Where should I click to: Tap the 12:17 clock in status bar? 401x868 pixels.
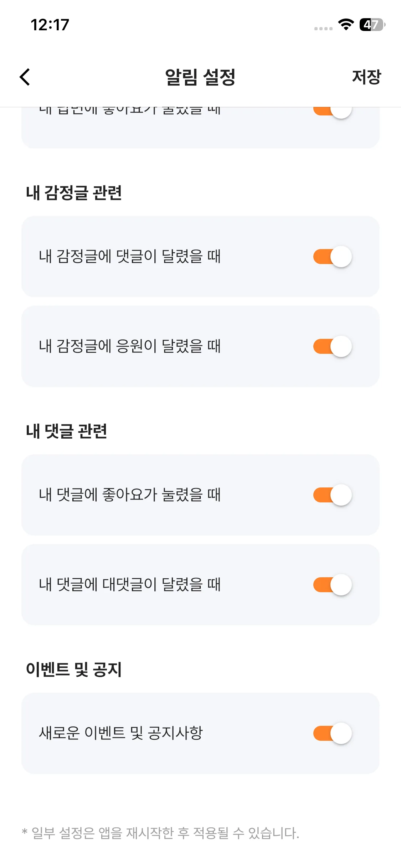tap(50, 25)
